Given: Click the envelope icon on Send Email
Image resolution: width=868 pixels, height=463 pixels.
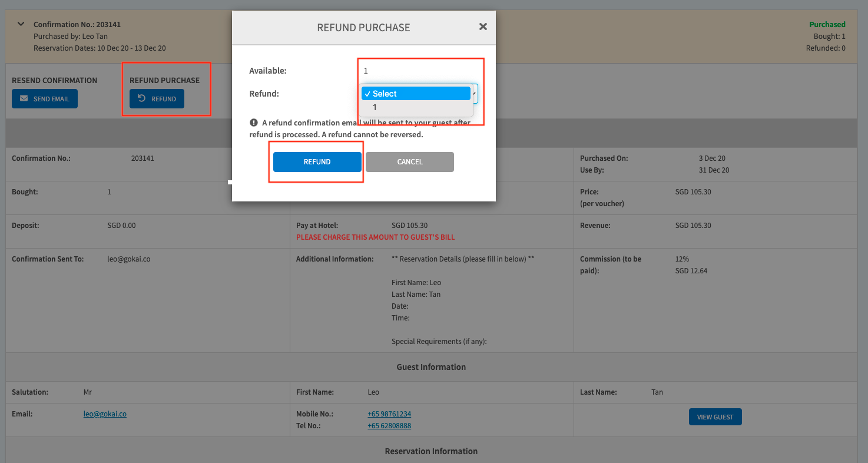Looking at the screenshot, I should pos(24,99).
